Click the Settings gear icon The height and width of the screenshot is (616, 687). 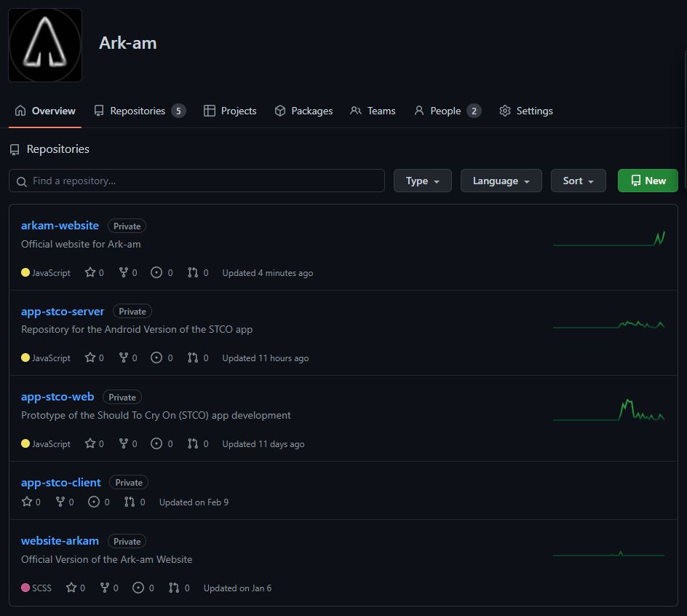505,111
